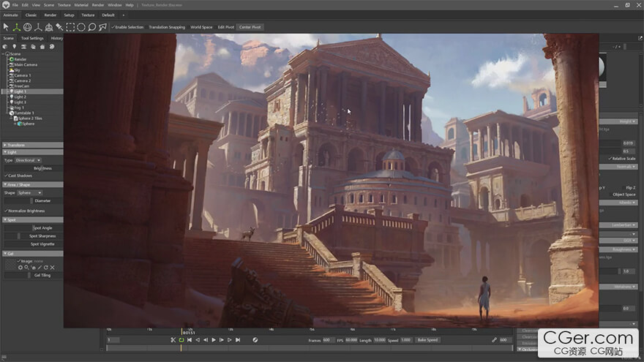This screenshot has height=362, width=644.
Task: Switch to Classic workspace tab
Action: click(x=31, y=15)
